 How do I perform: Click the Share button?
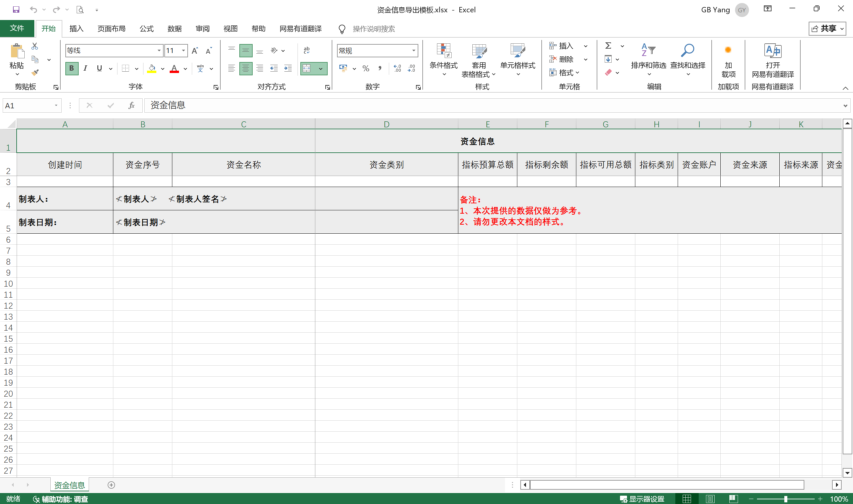827,29
